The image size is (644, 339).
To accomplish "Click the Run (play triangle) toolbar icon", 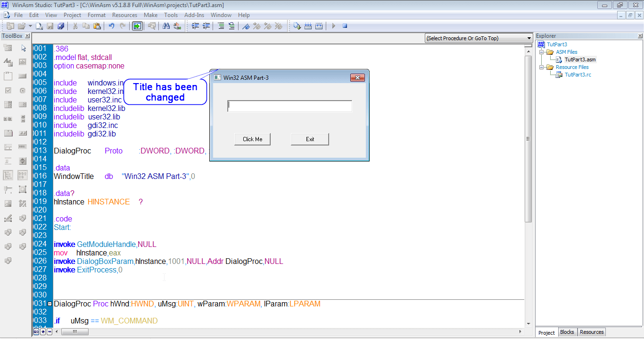I will [333, 26].
